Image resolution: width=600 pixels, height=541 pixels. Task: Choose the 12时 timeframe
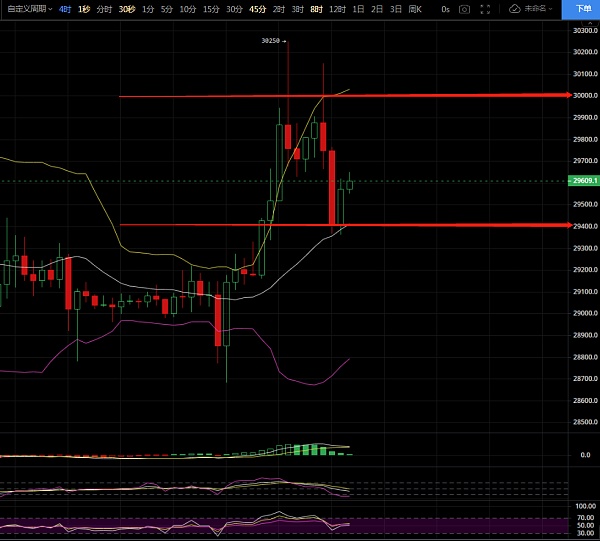[x=338, y=9]
